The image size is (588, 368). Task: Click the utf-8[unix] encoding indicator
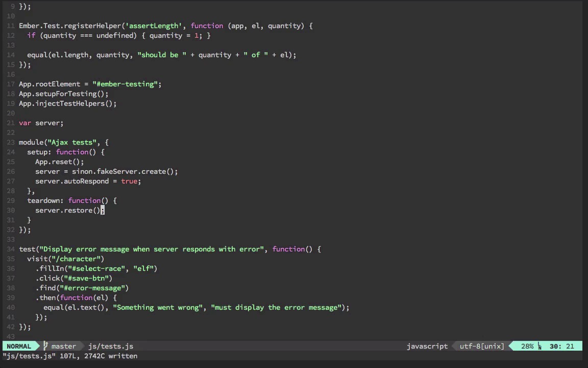click(x=482, y=346)
